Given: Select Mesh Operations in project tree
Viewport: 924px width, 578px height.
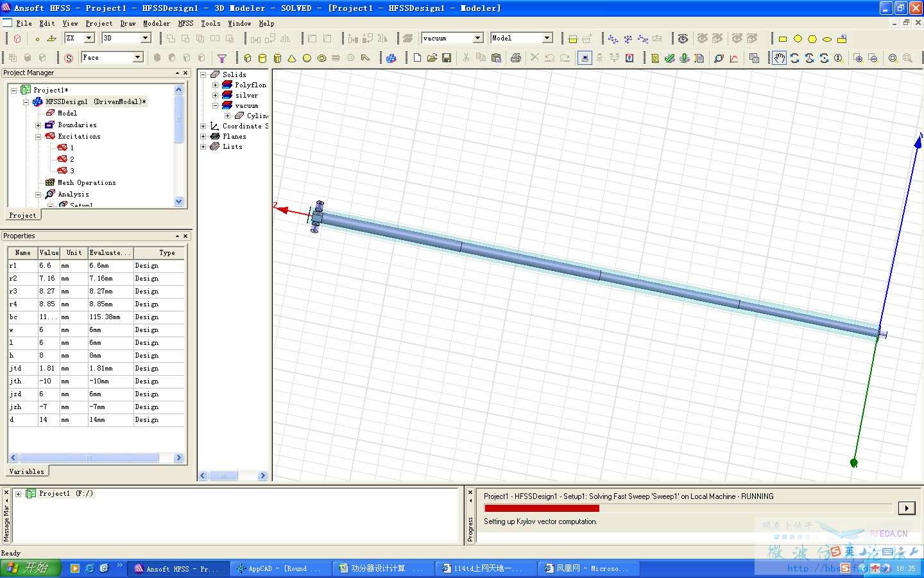Looking at the screenshot, I should tap(87, 182).
